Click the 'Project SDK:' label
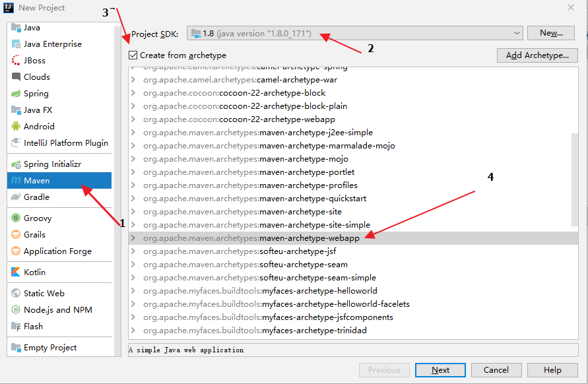588x384 pixels. point(154,34)
